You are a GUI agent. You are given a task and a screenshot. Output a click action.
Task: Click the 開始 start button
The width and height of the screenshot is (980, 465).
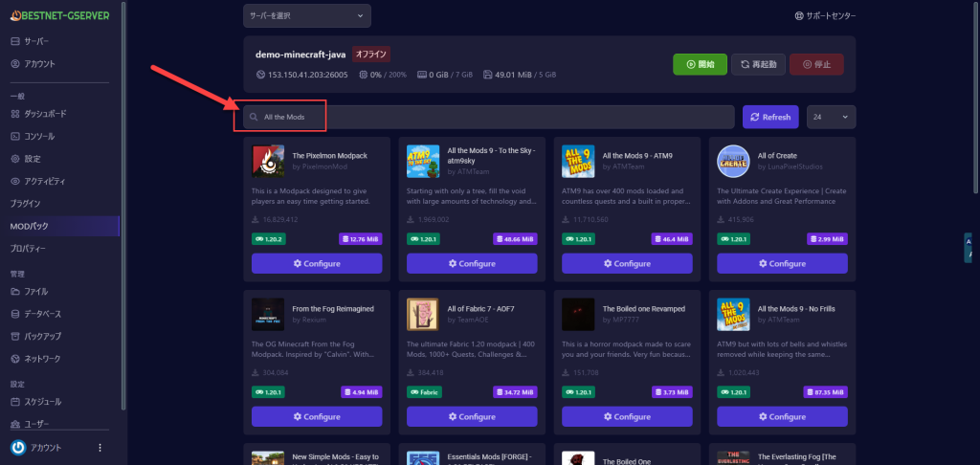click(x=700, y=64)
